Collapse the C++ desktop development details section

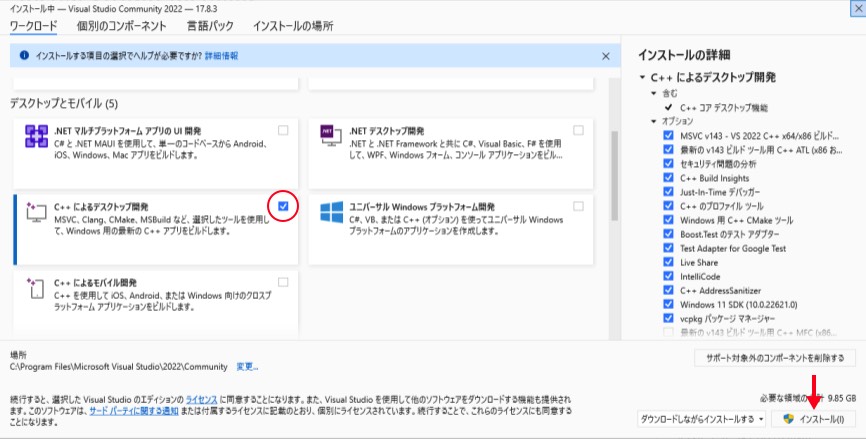click(642, 78)
